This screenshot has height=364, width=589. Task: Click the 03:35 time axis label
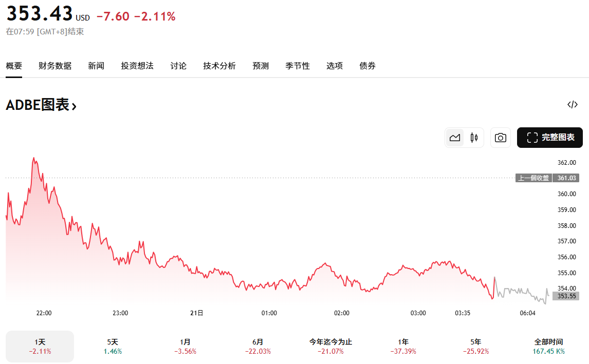coord(463,313)
